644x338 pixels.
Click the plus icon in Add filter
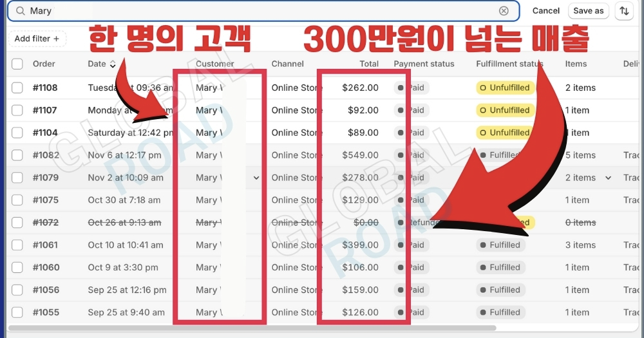point(57,39)
